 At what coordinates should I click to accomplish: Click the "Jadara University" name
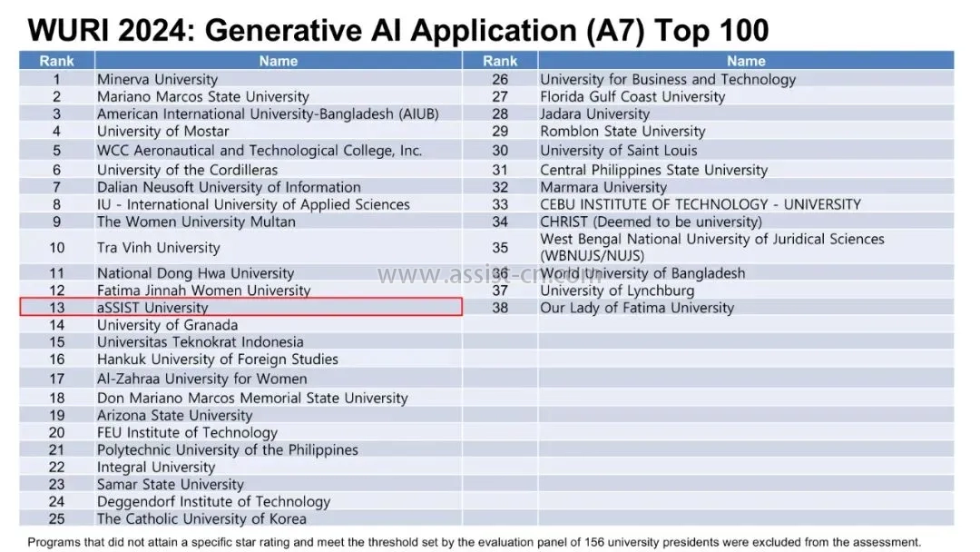(x=595, y=113)
